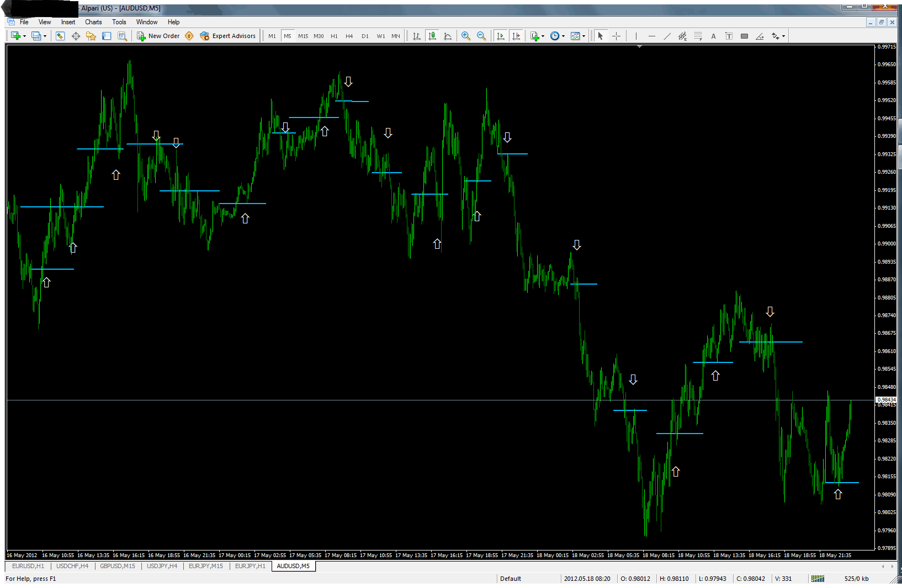Viewport: 902px width, 588px height.
Task: Click the Indicators list icon
Action: (534, 36)
